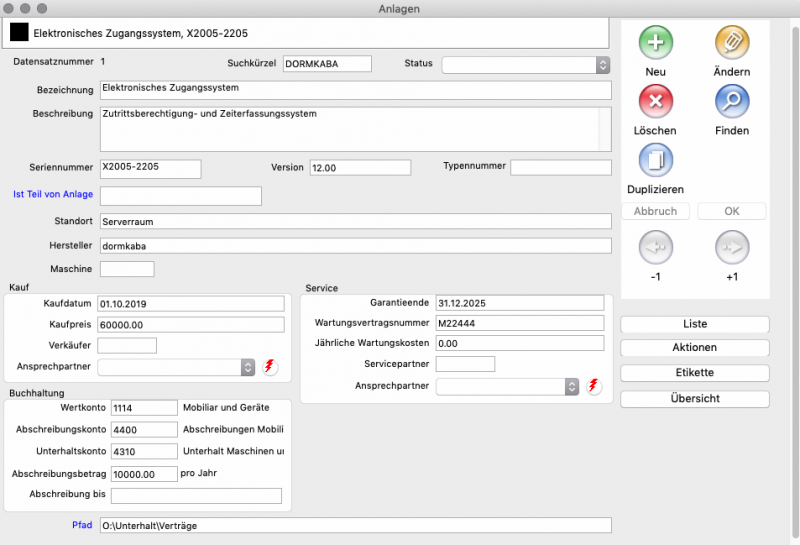Screen dimensions: 800x545
Task: Follow the blue Pfad link label
Action: click(x=82, y=525)
